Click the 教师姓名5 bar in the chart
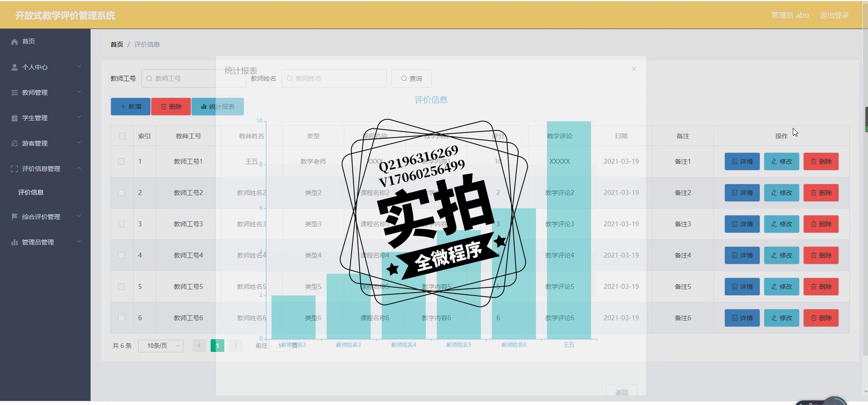868x405 pixels. (x=458, y=284)
